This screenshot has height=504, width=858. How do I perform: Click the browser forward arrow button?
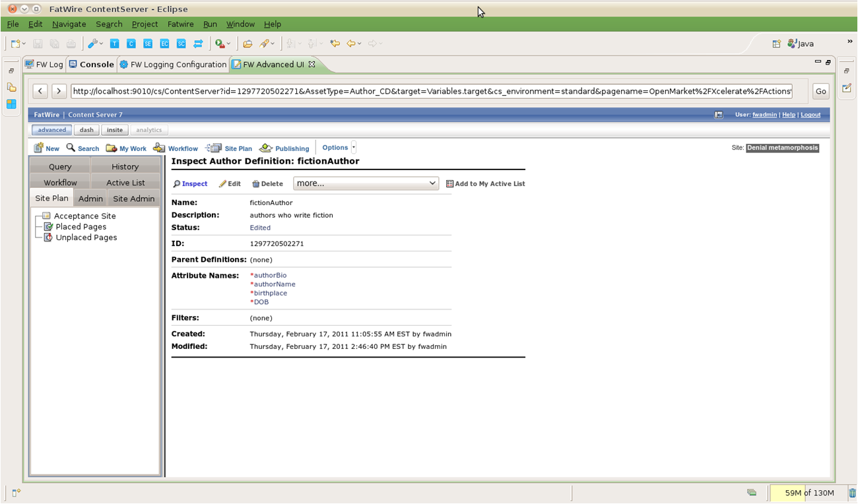point(59,92)
